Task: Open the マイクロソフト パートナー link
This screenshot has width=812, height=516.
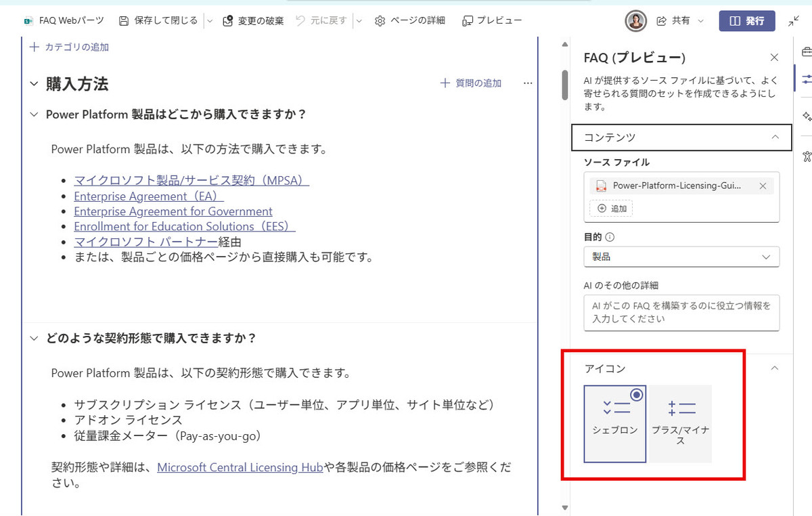Action: 146,242
